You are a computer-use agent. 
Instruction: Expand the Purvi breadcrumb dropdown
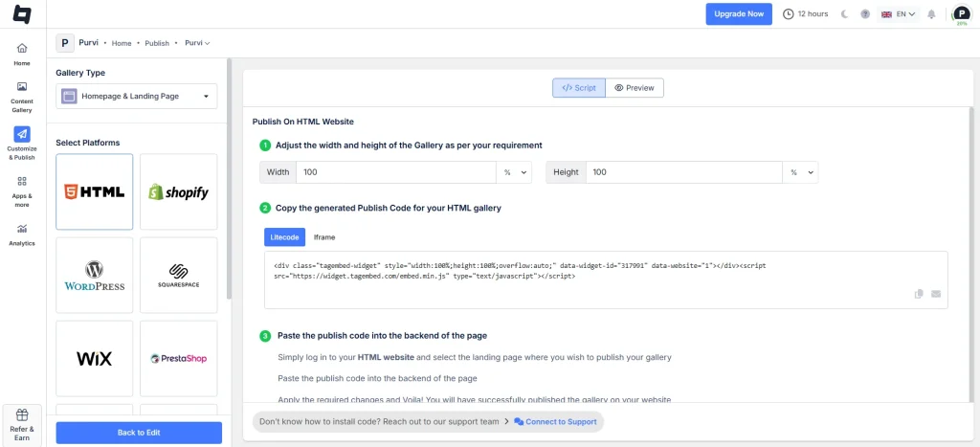click(x=197, y=43)
